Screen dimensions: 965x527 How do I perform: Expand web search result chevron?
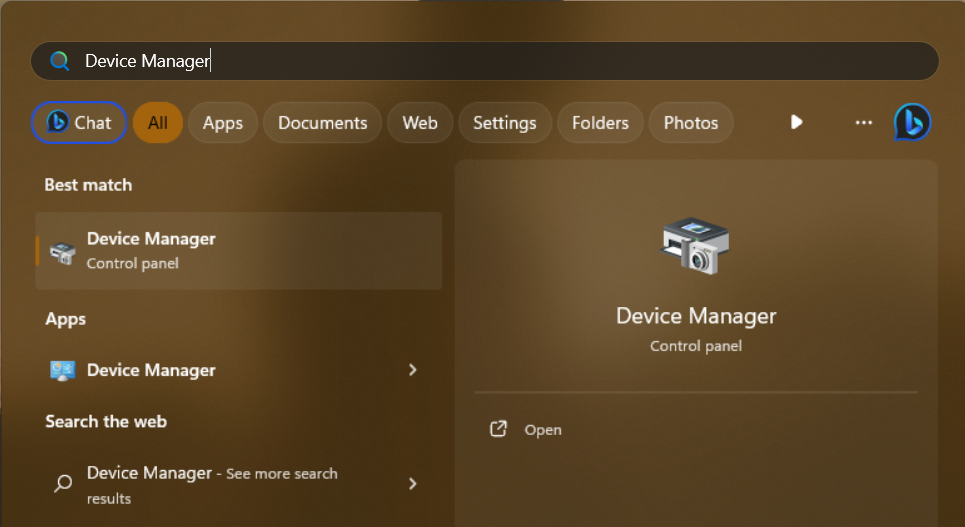412,484
